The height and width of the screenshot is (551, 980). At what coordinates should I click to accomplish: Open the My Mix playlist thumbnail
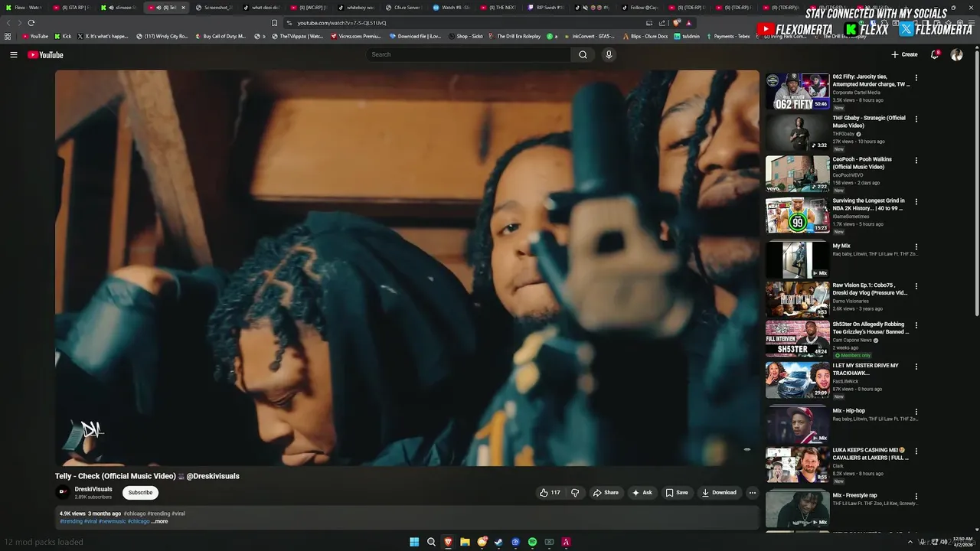797,260
